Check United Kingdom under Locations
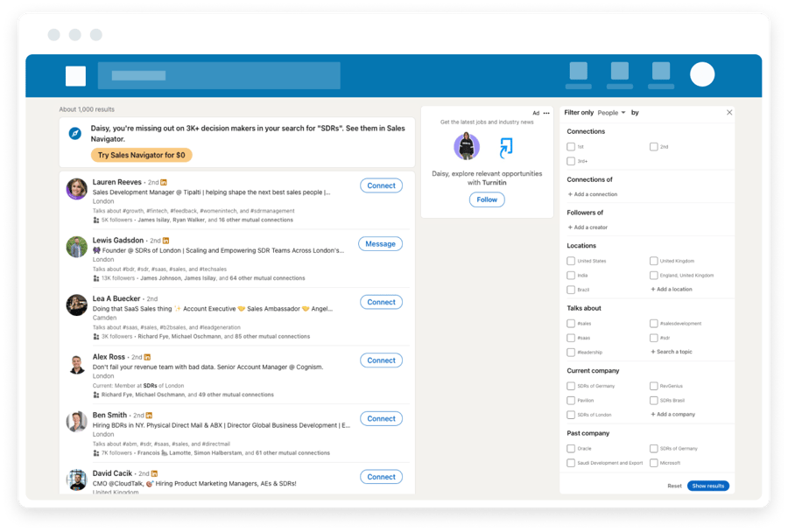788x532 pixels. point(653,261)
